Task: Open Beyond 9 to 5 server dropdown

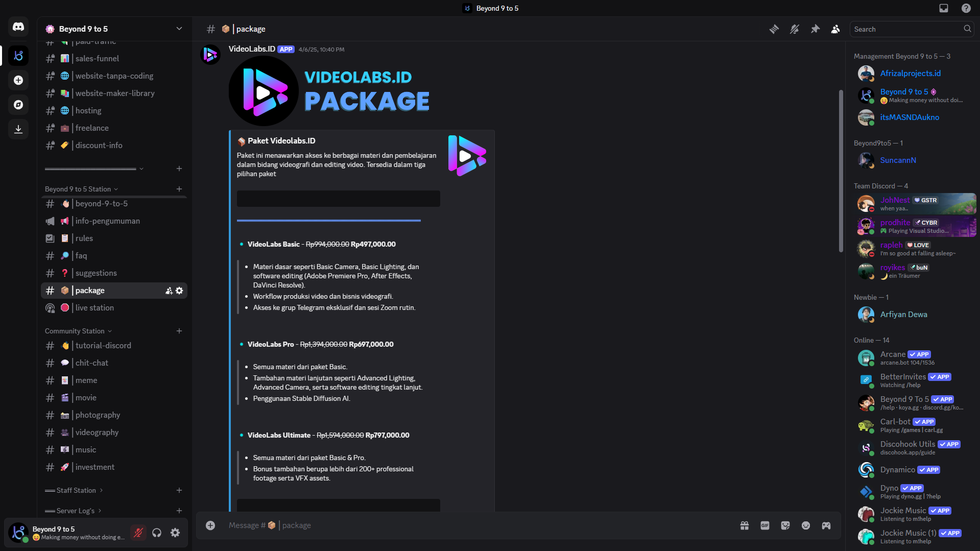Action: [x=114, y=29]
